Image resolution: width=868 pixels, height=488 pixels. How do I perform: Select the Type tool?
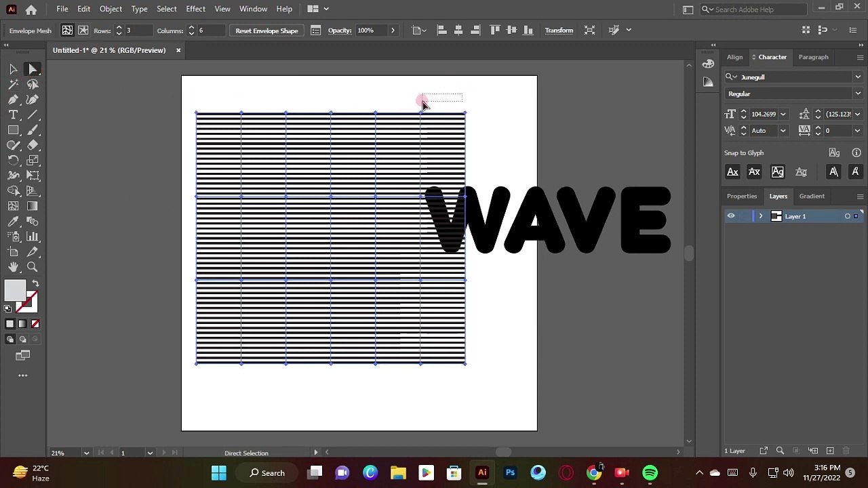[x=13, y=115]
